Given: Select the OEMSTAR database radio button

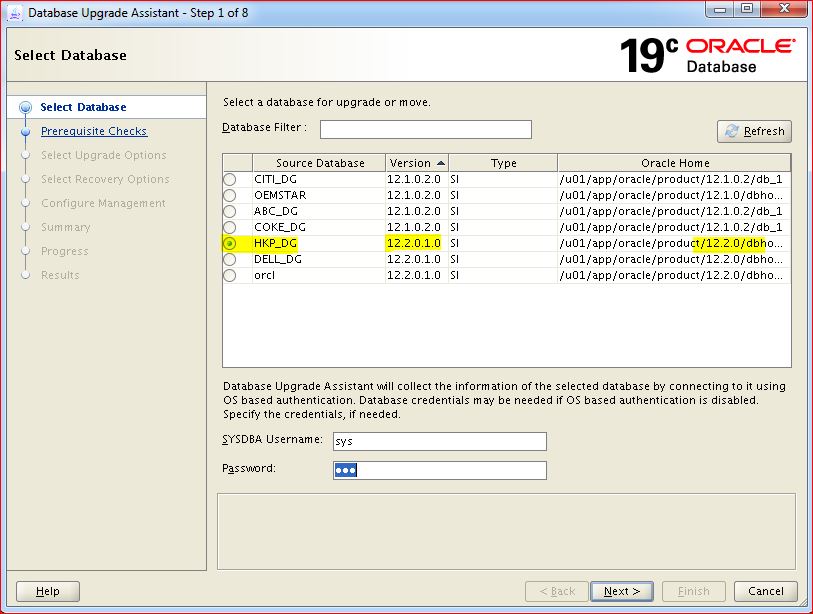Looking at the screenshot, I should 230,195.
